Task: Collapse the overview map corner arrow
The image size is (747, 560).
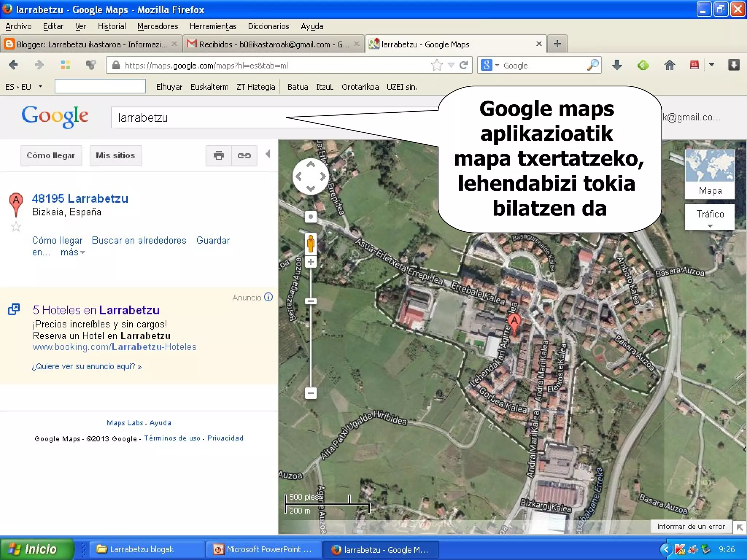Action: (740, 527)
